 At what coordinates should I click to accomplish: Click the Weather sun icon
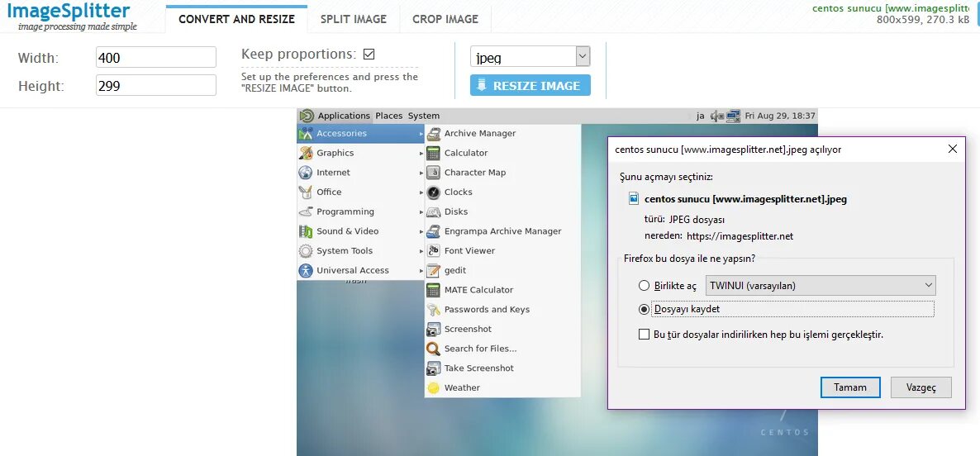click(434, 388)
